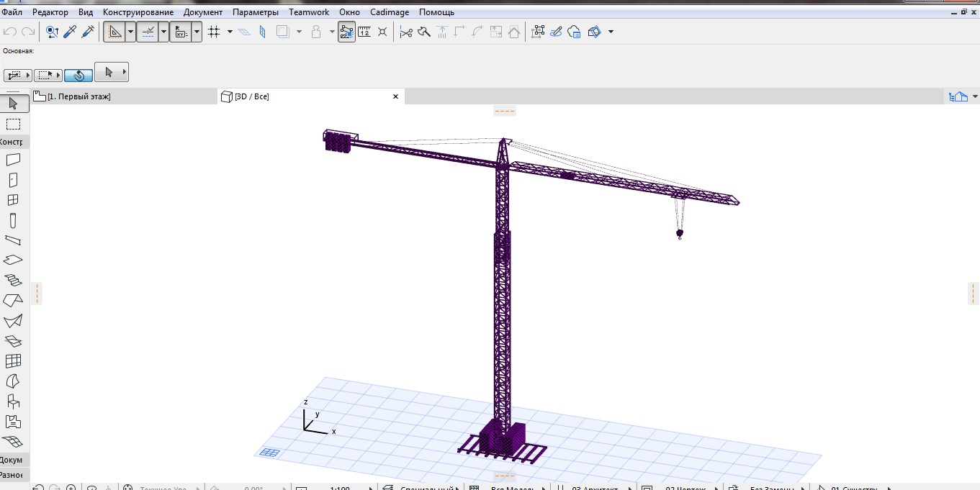
Task: Switch to the 1. Первый этаж tab
Action: point(124,96)
